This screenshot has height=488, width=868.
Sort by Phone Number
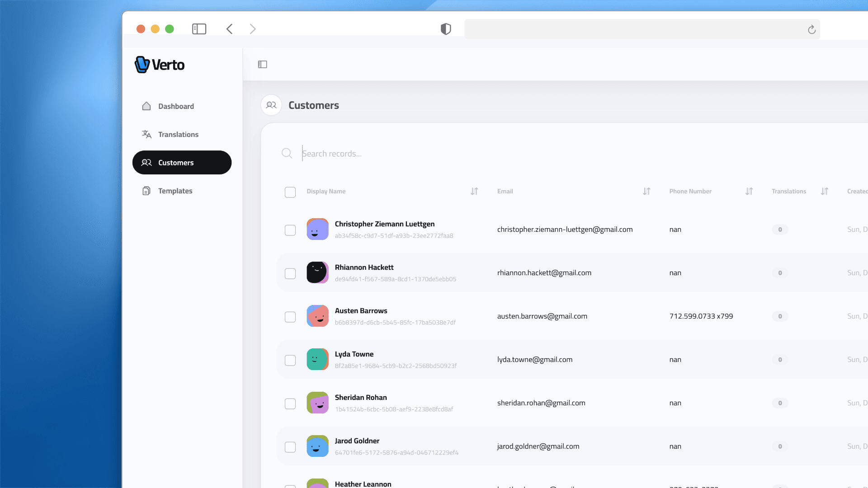point(749,191)
